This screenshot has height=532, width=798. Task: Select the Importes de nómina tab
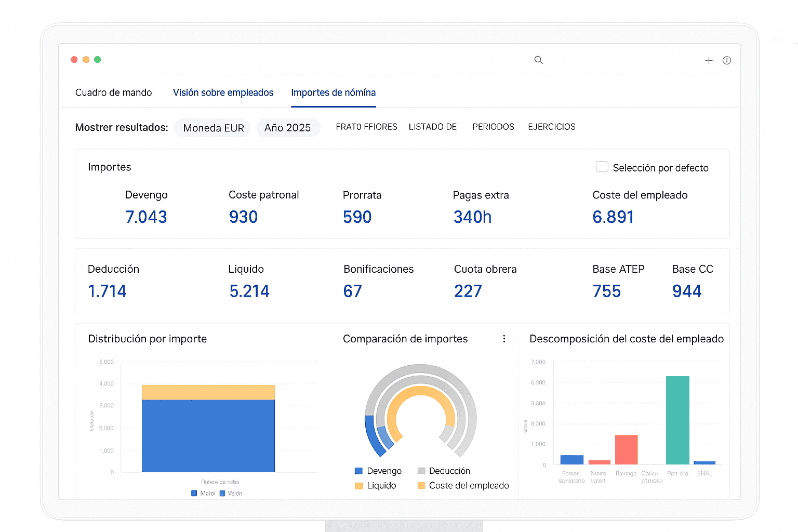(333, 92)
